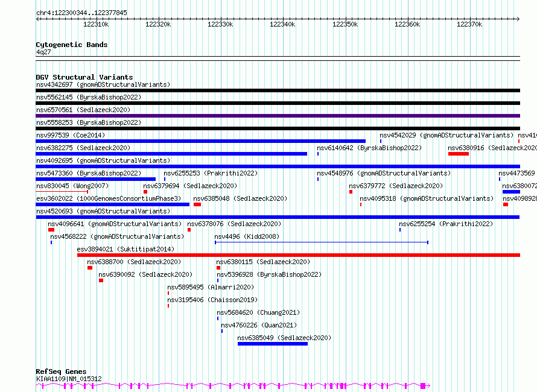Select nsv6140642 ByrskaBishop2022 label

click(x=369, y=148)
